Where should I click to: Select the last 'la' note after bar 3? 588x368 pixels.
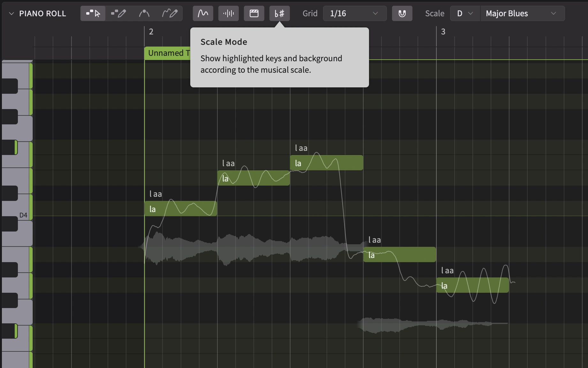(472, 285)
